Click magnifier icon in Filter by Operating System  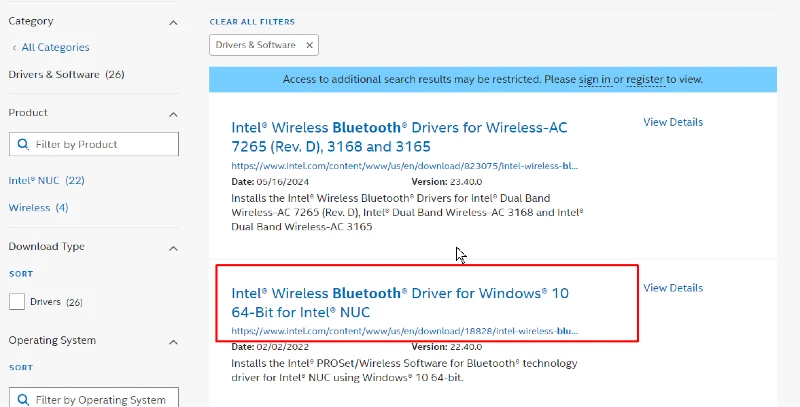click(23, 400)
